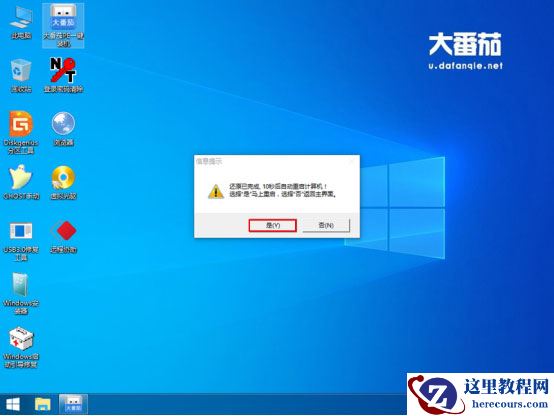Close the 信息提示 dialog with its X
Image resolution: width=554 pixels, height=416 pixels.
(x=352, y=162)
